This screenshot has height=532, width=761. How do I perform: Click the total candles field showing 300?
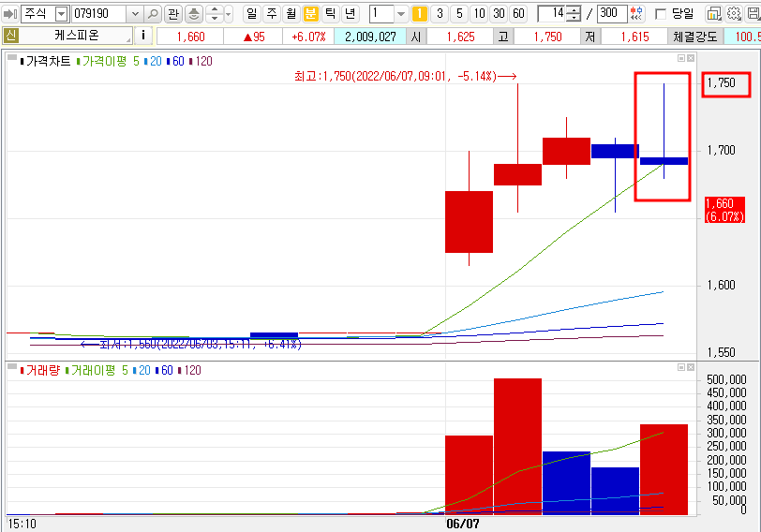[x=612, y=13]
